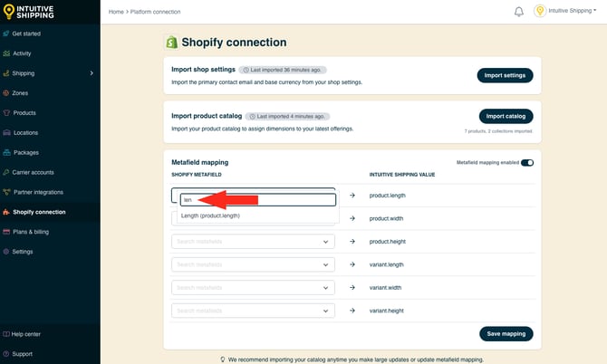Click the Locations building icon
Screen dimensions: 607x364
[6, 133]
